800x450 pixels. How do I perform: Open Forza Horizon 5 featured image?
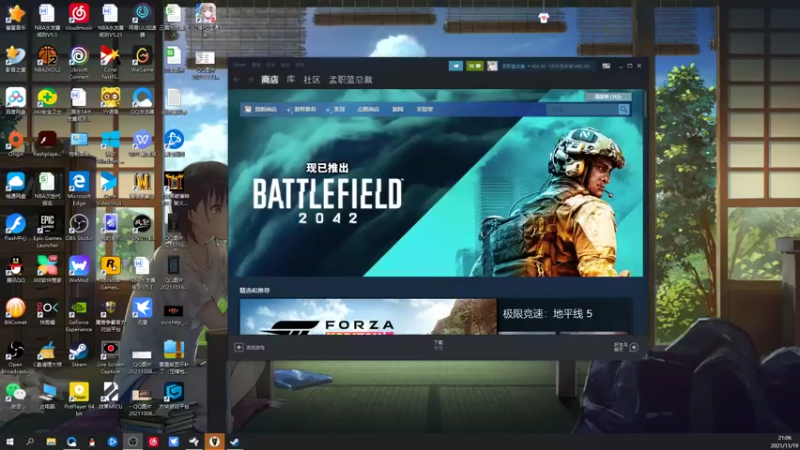368,316
